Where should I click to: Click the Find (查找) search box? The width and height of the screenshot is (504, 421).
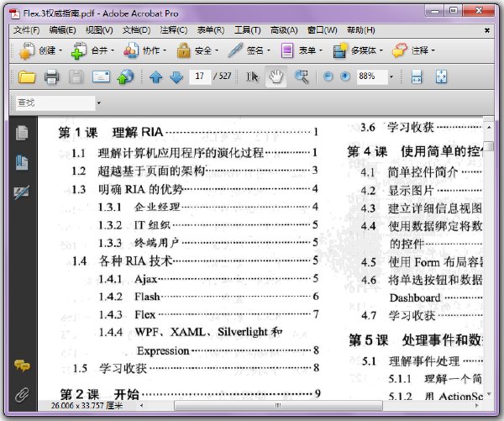click(55, 103)
